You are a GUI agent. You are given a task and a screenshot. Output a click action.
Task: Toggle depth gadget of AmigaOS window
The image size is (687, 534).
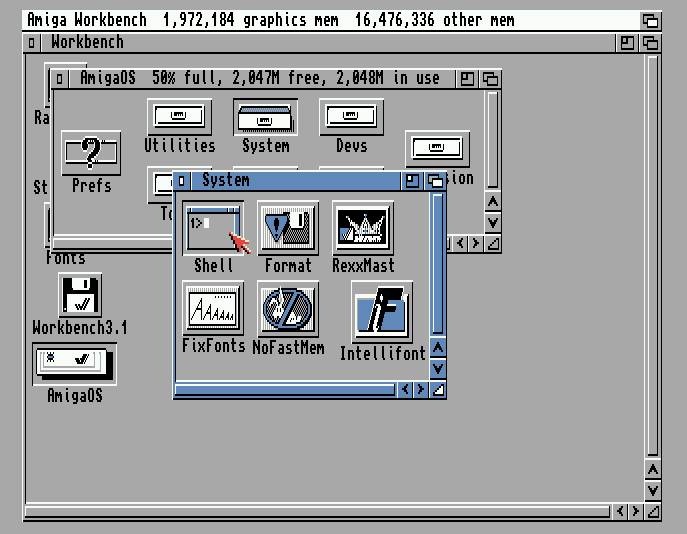(491, 78)
